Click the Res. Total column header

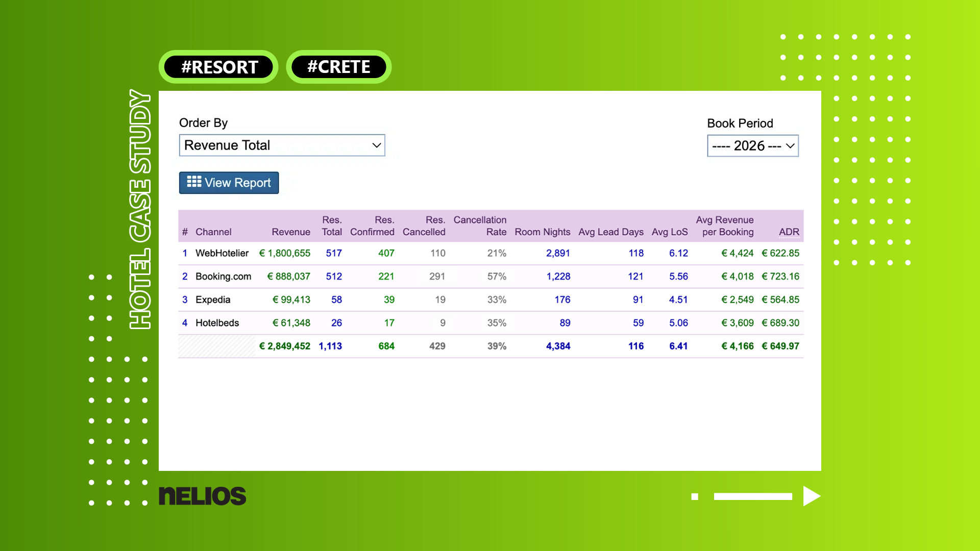tap(332, 226)
